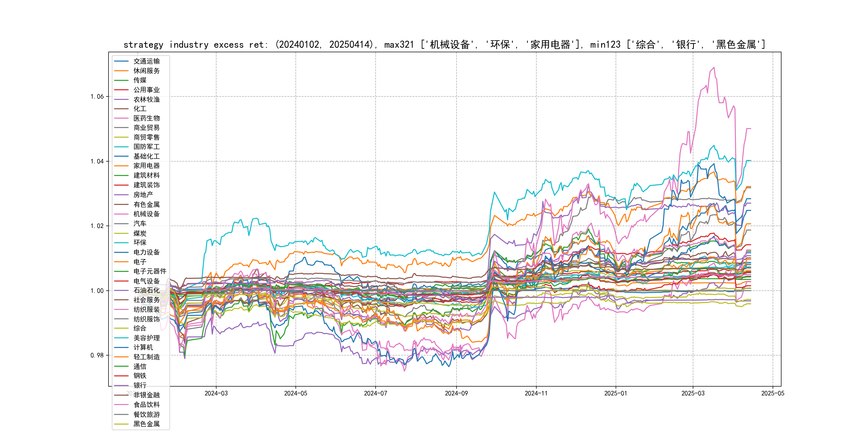Click the 餐饮旅游 legend label

tap(146, 414)
